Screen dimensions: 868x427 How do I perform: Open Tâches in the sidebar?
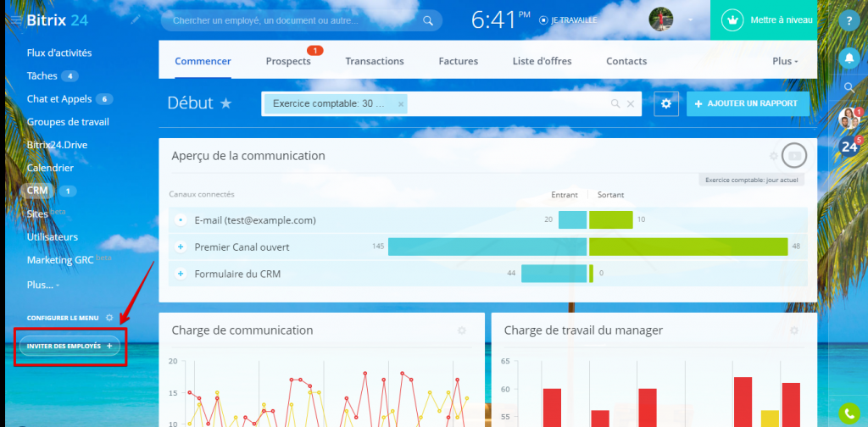click(x=42, y=75)
